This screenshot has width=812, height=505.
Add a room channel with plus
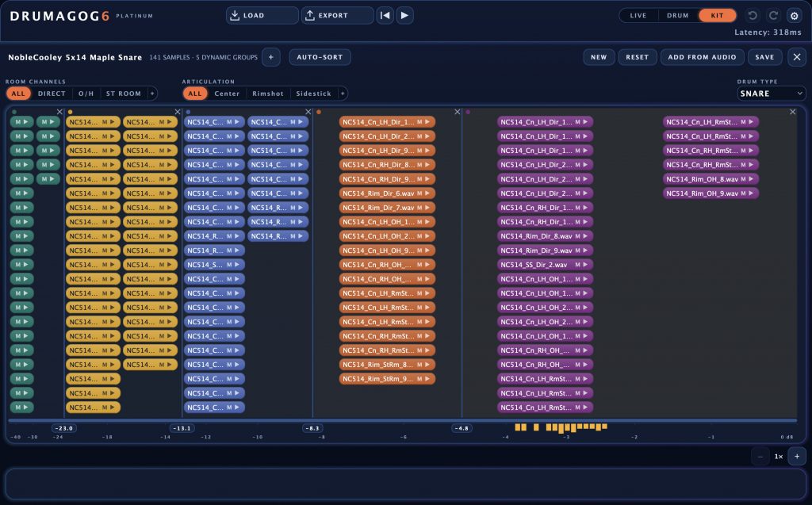pos(151,94)
